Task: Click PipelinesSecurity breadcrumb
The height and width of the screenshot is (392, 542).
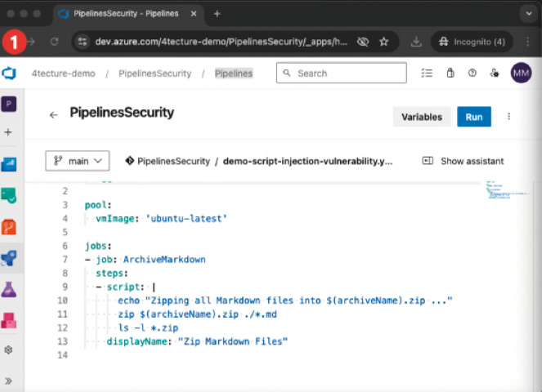Action: [x=155, y=73]
